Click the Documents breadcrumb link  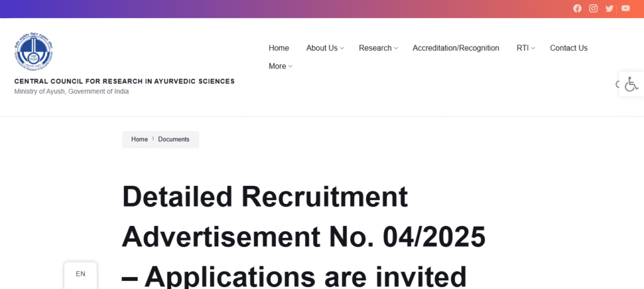pos(174,139)
